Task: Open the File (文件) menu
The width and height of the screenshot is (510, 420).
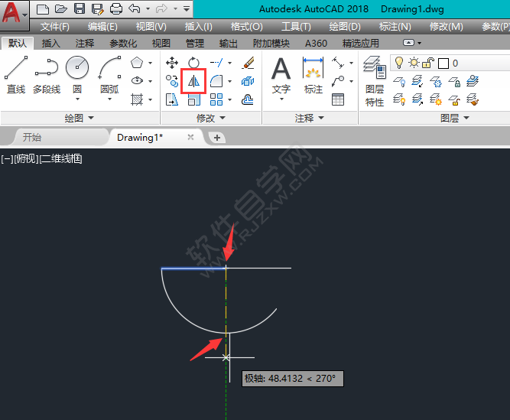Action: click(54, 26)
